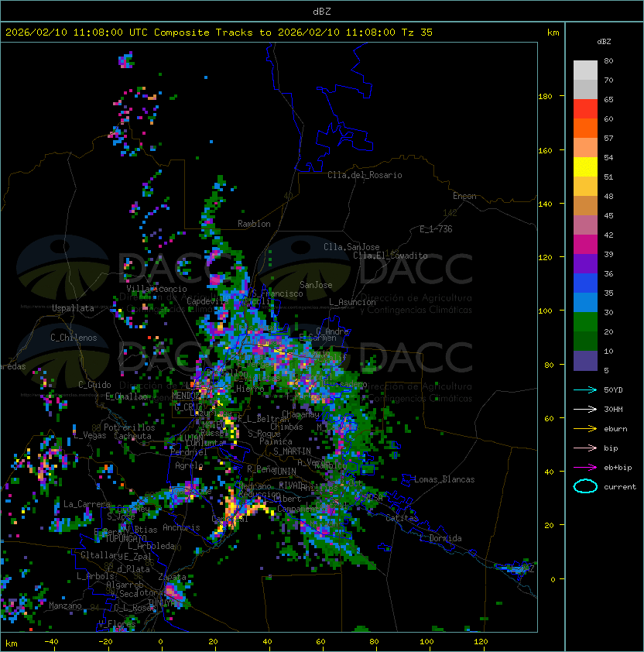Click the 'F_L_Beltran' place label
Image resolution: width=644 pixels, height=652 pixels.
(263, 419)
